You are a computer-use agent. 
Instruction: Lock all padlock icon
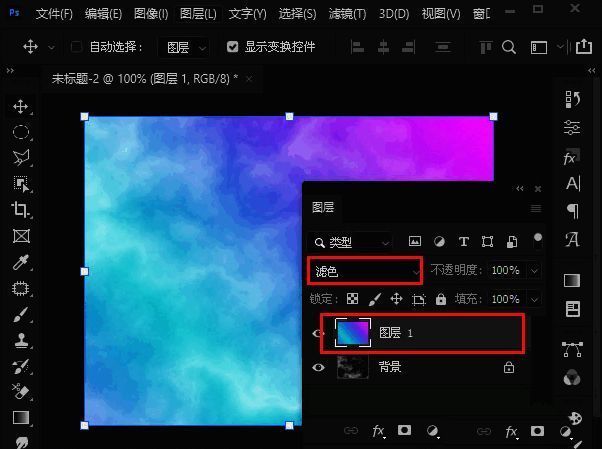(x=441, y=298)
